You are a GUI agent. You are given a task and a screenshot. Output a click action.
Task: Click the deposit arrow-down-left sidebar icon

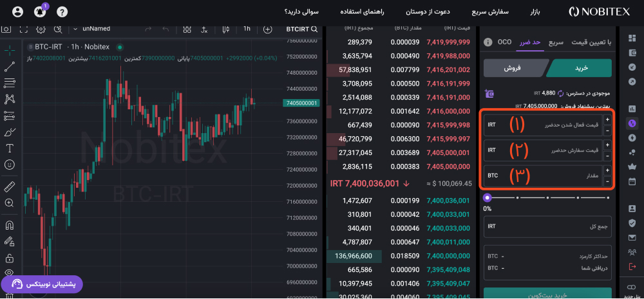(632, 68)
